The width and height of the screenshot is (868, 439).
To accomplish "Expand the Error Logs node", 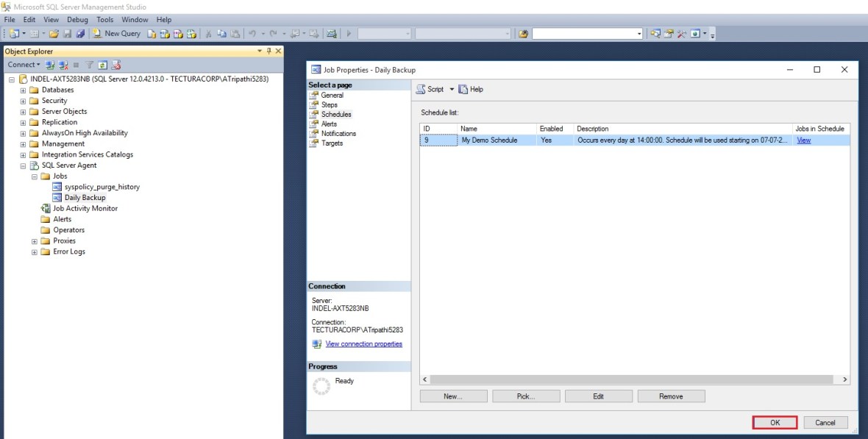I will pos(35,251).
